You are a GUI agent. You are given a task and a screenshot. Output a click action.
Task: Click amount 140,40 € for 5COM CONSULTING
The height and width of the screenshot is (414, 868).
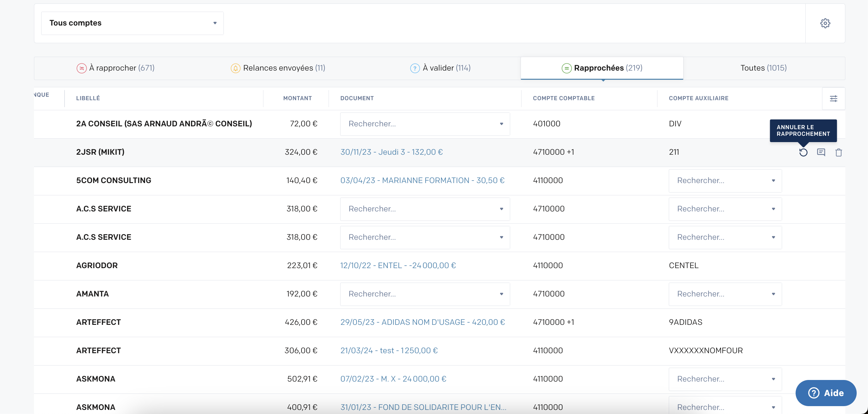coord(302,181)
